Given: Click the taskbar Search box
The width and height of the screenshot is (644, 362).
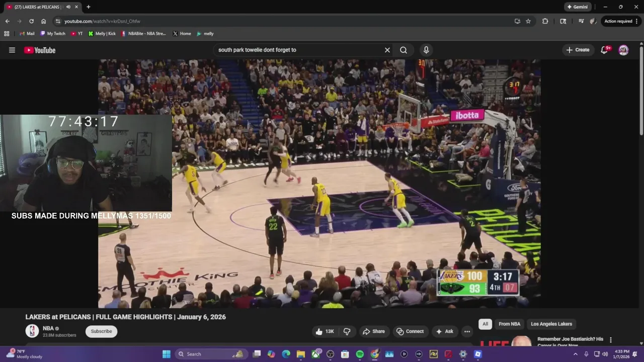Looking at the screenshot, I should pyautogui.click(x=211, y=354).
